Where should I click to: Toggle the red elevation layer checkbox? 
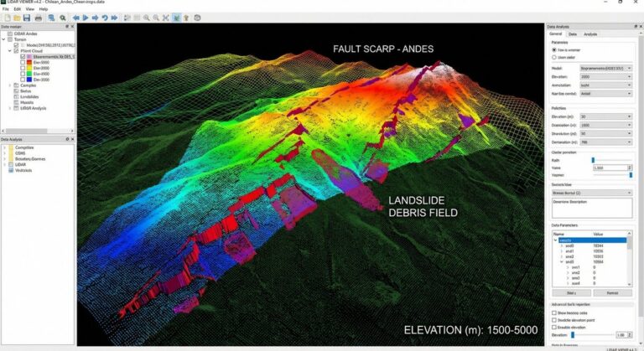(x=23, y=62)
